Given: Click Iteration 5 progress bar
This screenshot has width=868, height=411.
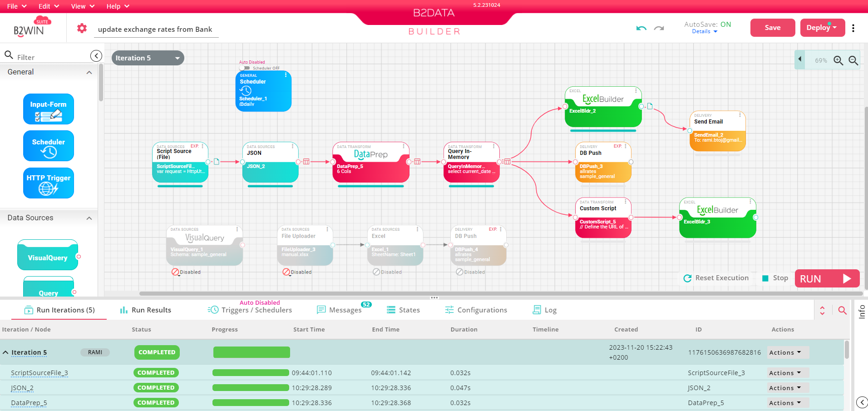Looking at the screenshot, I should (x=252, y=352).
